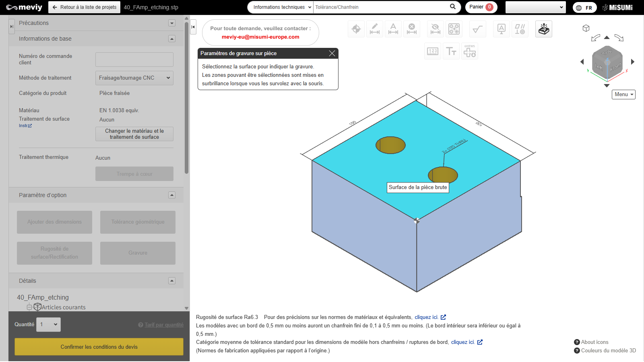Open the 6 views download tool

tap(469, 51)
